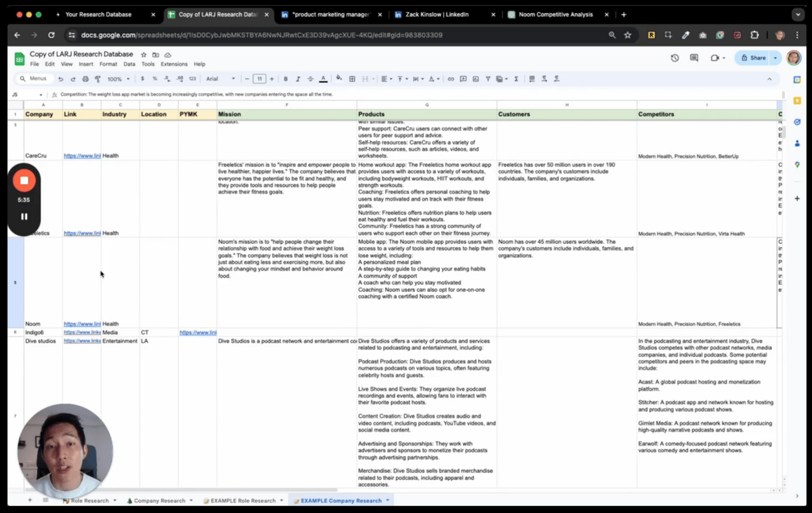Open the 123 number format menu
This screenshot has width=812, height=513.
[192, 79]
